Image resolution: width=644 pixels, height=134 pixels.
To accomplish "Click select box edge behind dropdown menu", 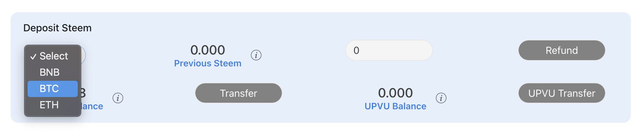I will click(x=83, y=55).
